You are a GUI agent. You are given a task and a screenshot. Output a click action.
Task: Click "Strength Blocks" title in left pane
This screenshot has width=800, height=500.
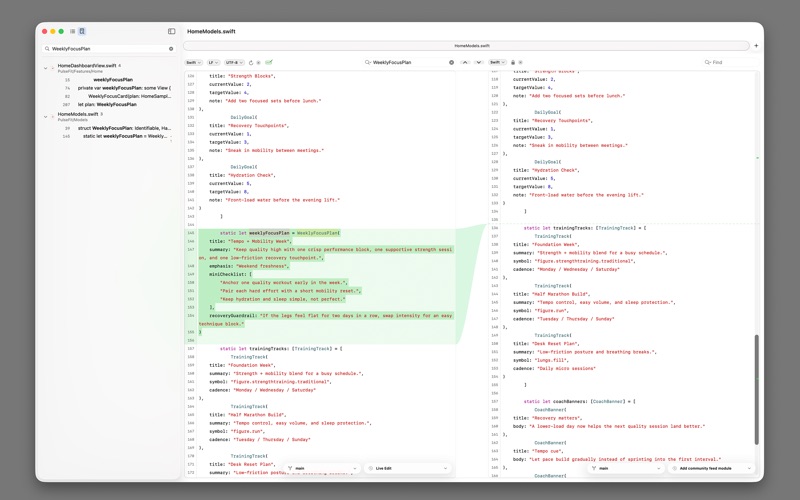click(242, 76)
